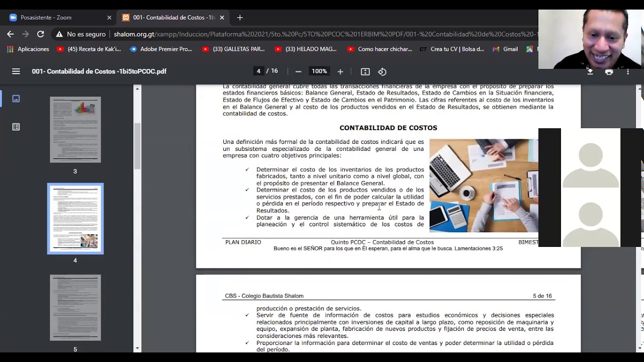Open a new browser tab

point(240,18)
